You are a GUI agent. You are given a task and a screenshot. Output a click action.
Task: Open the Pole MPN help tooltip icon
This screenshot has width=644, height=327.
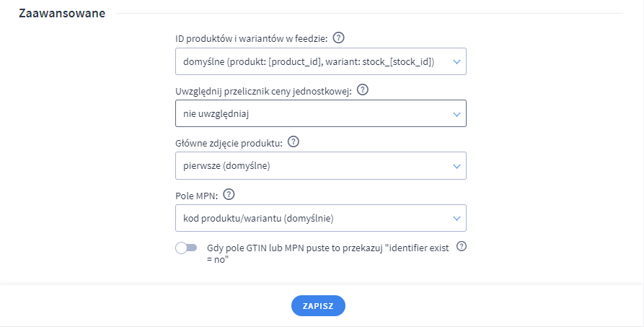pyautogui.click(x=229, y=195)
